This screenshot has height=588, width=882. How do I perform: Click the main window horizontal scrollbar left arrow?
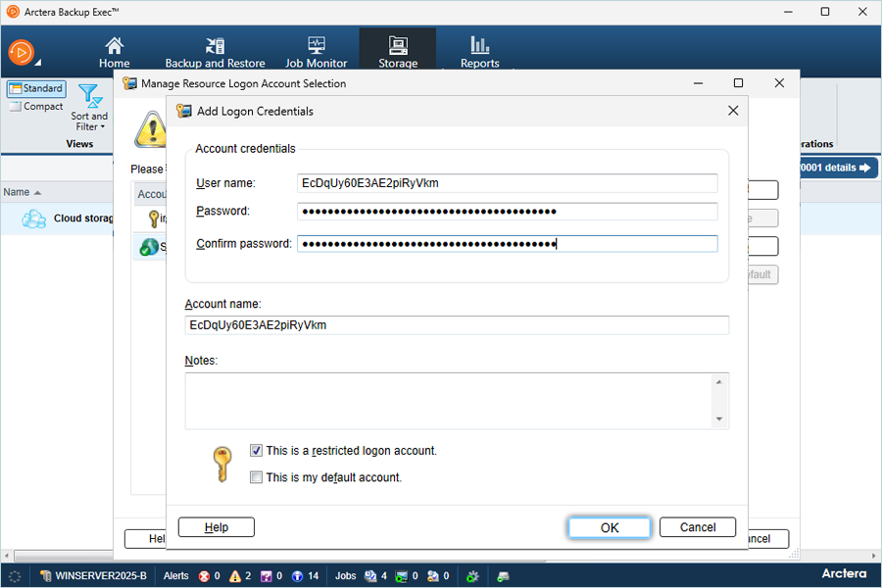click(7, 556)
